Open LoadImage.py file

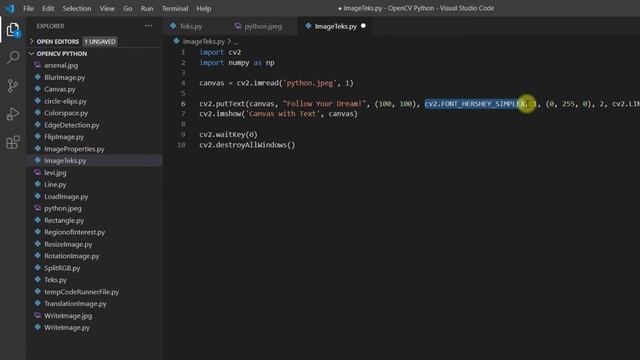pyautogui.click(x=66, y=196)
